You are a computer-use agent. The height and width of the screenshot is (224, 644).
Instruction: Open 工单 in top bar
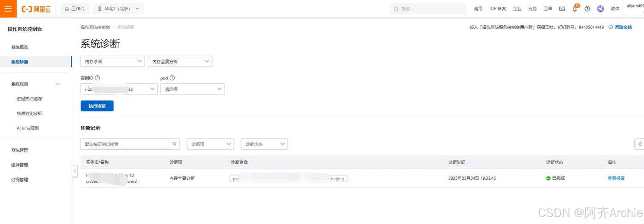click(x=548, y=9)
